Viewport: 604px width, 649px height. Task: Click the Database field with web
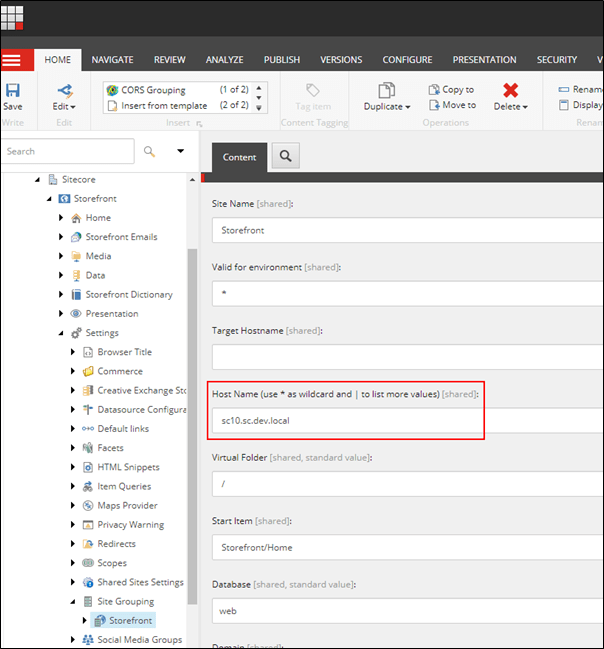[407, 611]
